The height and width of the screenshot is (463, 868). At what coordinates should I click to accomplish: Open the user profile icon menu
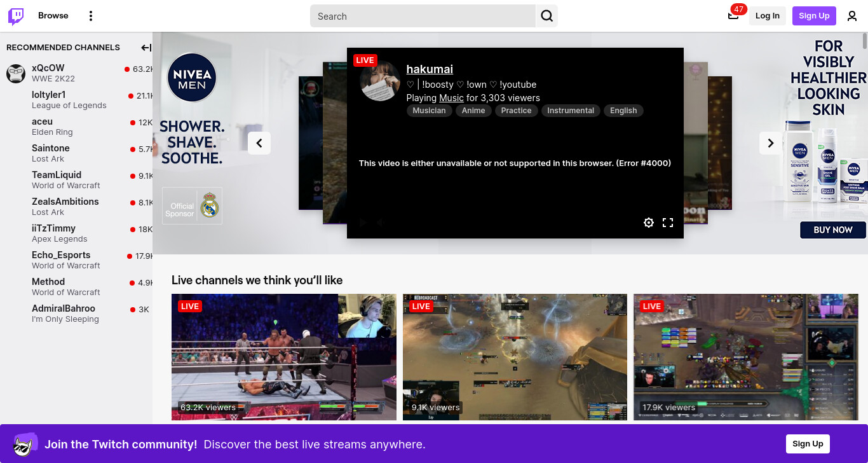coord(852,16)
